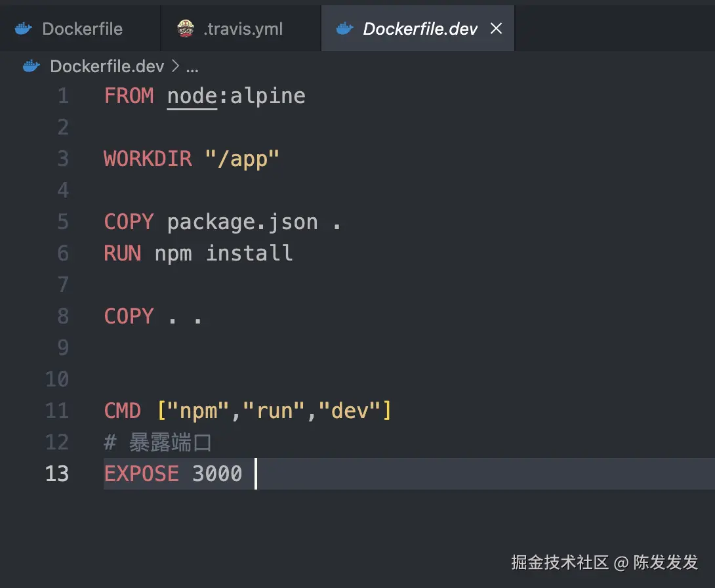Viewport: 715px width, 588px height.
Task: Click the Chinese comment on line 12
Action: tap(170, 442)
